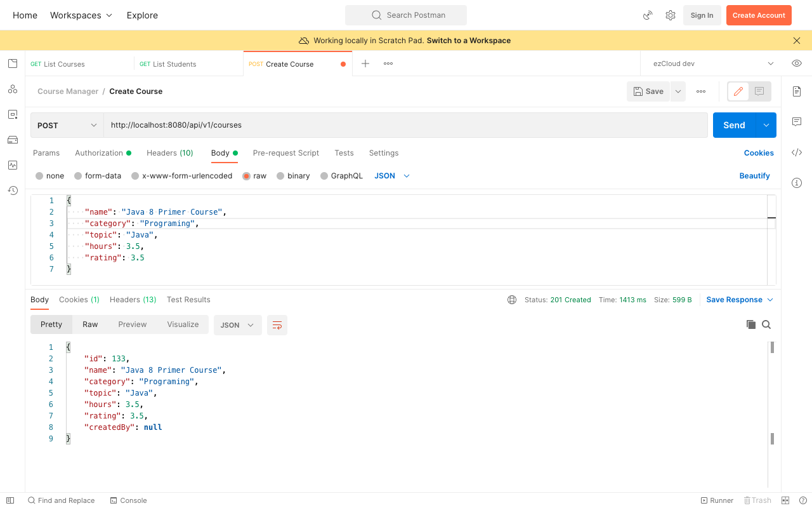Screen dimensions: 812x508
Task: Click the Sign In button
Action: [702, 15]
